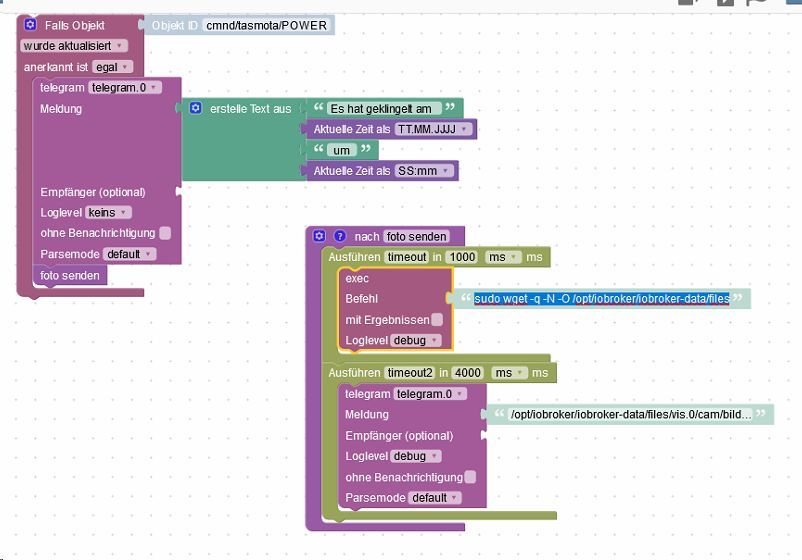Click Meldung label in second telegram block

[x=367, y=414]
